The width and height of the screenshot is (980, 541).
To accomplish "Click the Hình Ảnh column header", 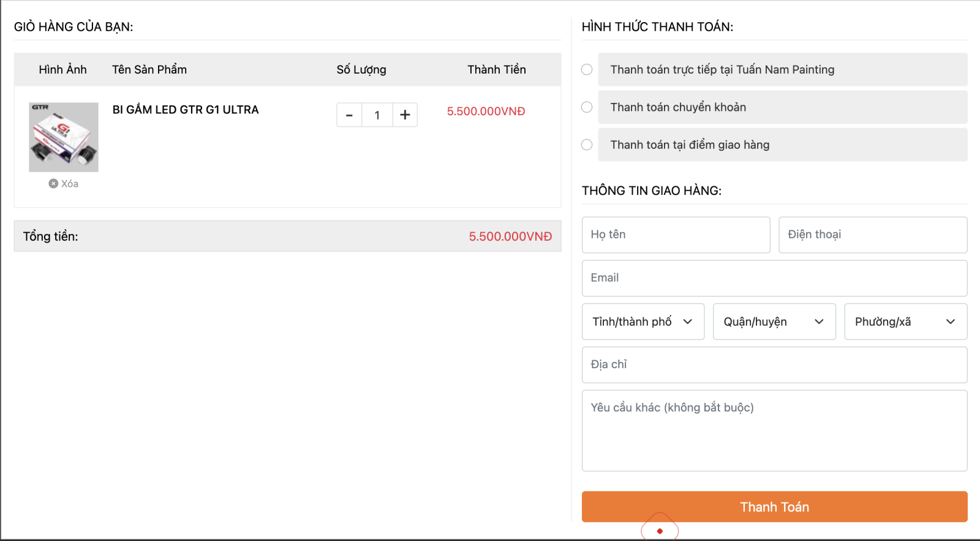I will pyautogui.click(x=62, y=70).
